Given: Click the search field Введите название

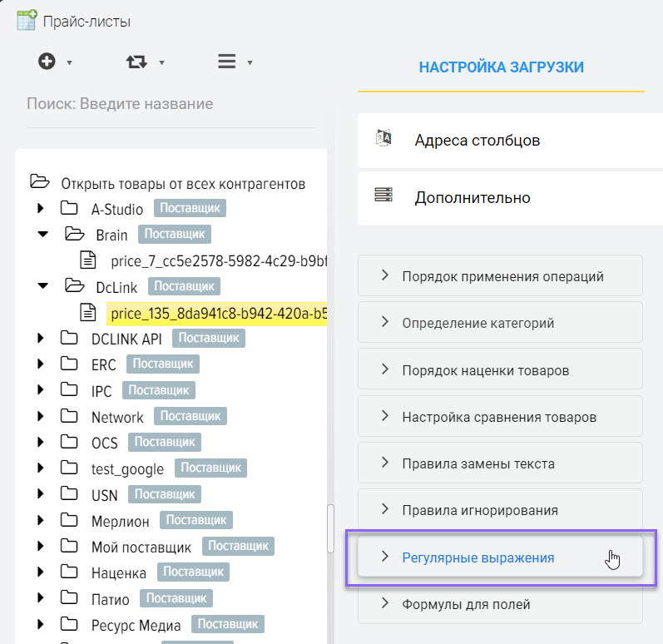Looking at the screenshot, I should (x=171, y=104).
